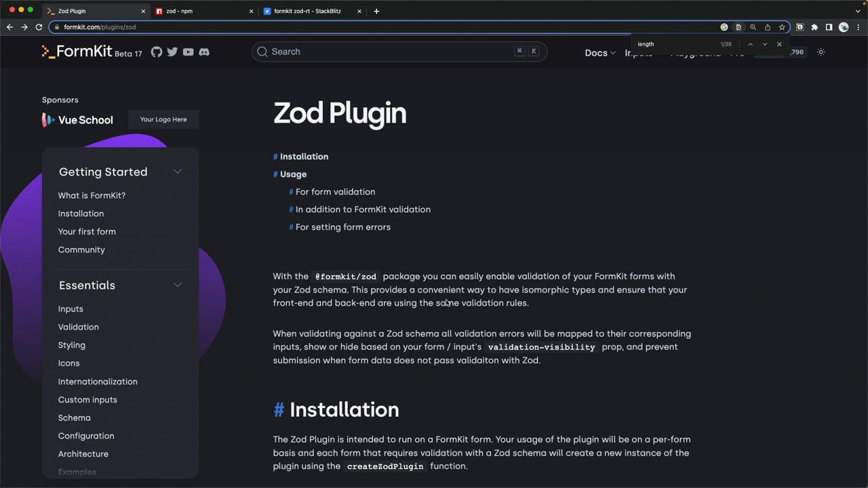This screenshot has width=868, height=488.
Task: Go to next find result
Action: coord(765,44)
